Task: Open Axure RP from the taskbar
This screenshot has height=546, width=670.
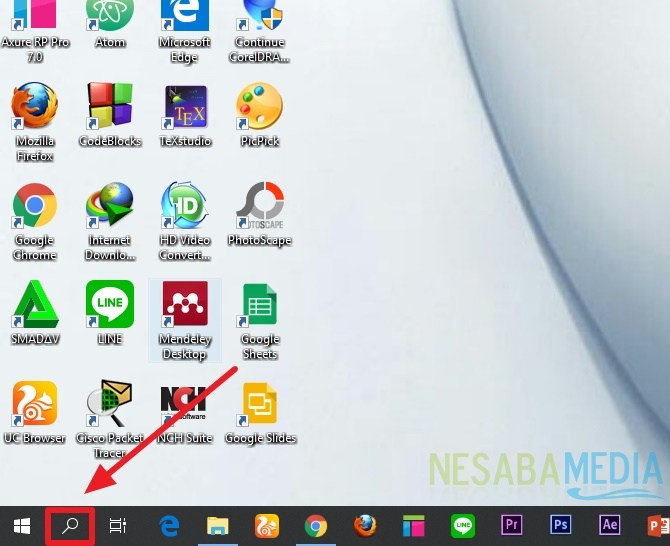Action: pos(414,526)
